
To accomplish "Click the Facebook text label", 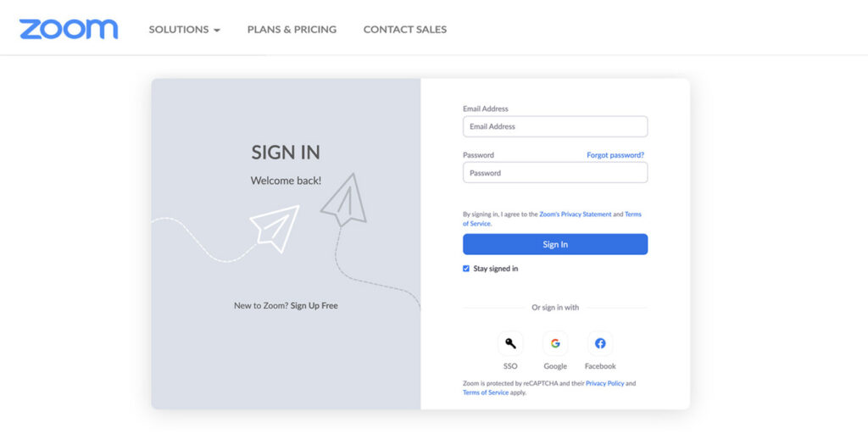I will coord(600,366).
